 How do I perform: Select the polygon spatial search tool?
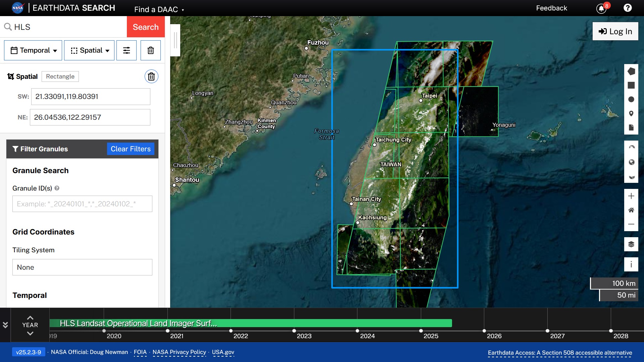click(x=632, y=71)
